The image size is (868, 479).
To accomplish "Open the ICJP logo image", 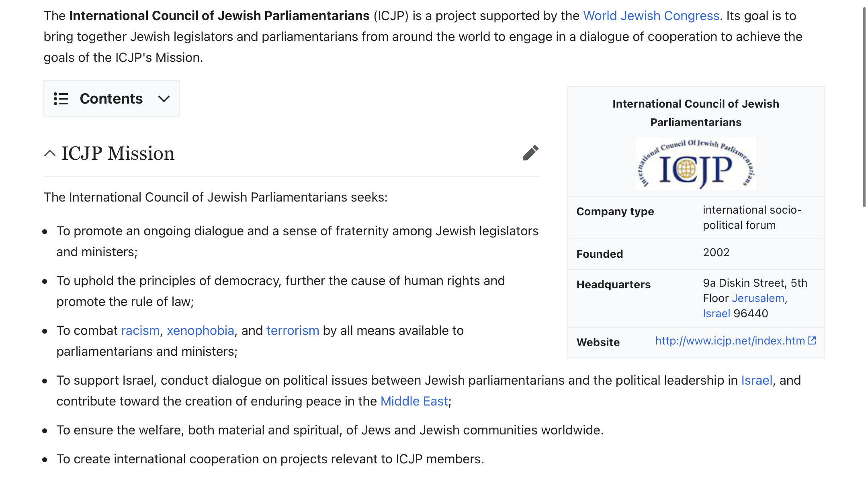I will pos(696,164).
